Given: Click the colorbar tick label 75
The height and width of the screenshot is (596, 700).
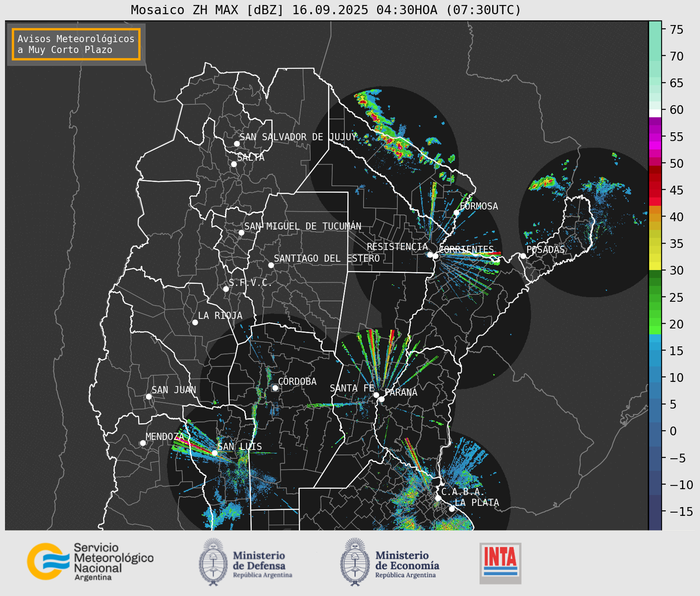Looking at the screenshot, I should (677, 30).
